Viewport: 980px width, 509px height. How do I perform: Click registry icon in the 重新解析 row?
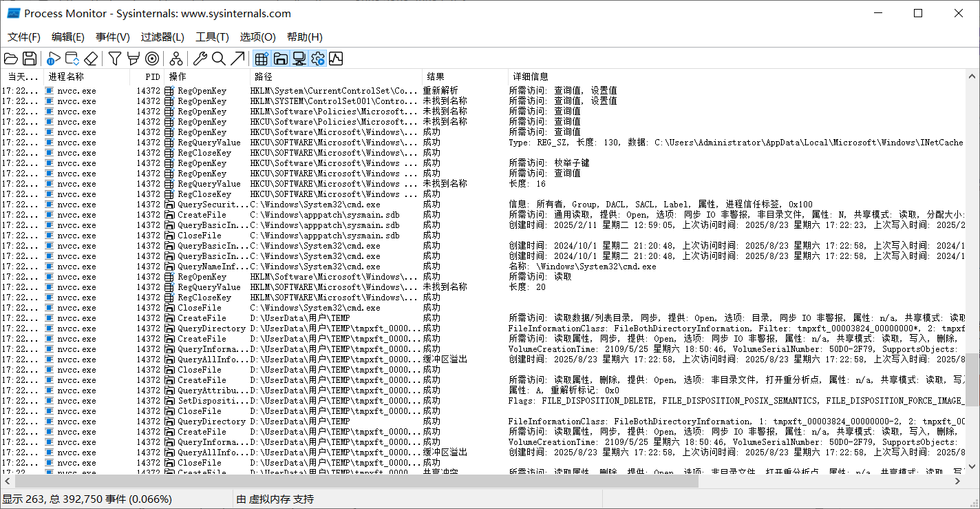(x=169, y=91)
